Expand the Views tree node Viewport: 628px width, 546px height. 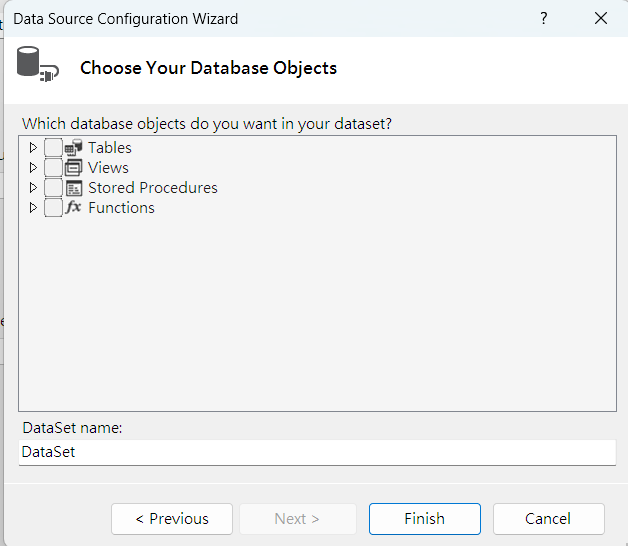[x=33, y=168]
